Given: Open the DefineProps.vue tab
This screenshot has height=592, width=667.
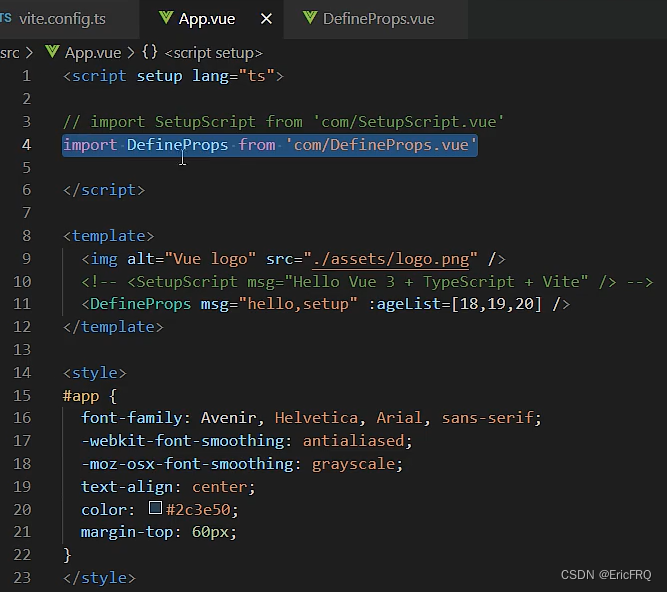Looking at the screenshot, I should tap(378, 19).
